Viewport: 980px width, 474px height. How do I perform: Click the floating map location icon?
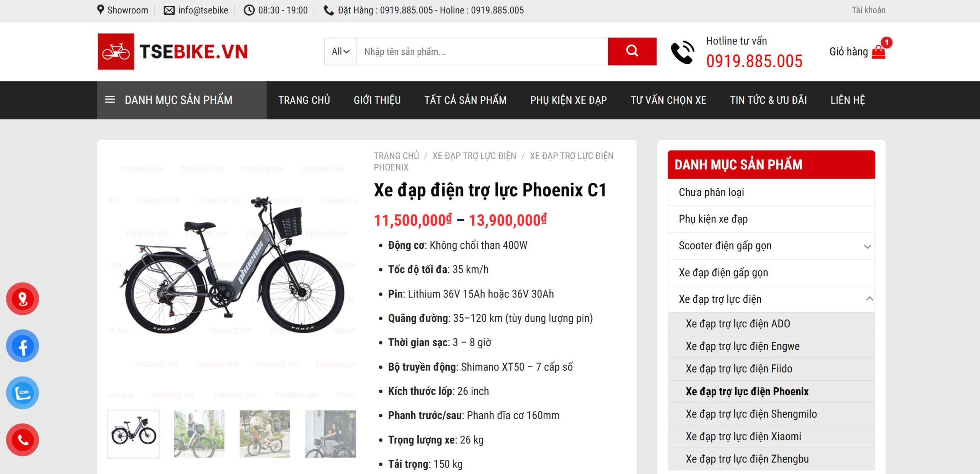pyautogui.click(x=23, y=299)
